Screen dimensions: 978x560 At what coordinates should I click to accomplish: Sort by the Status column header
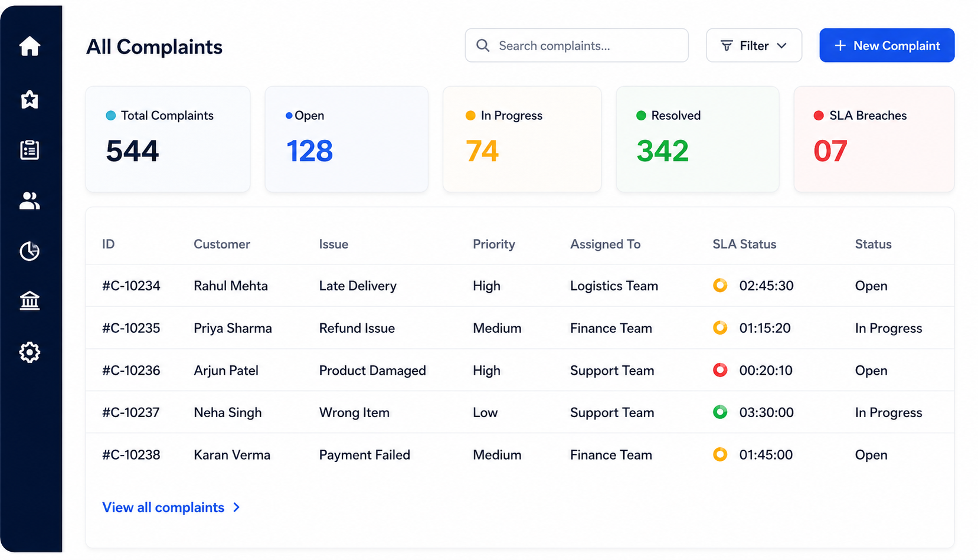(x=873, y=244)
